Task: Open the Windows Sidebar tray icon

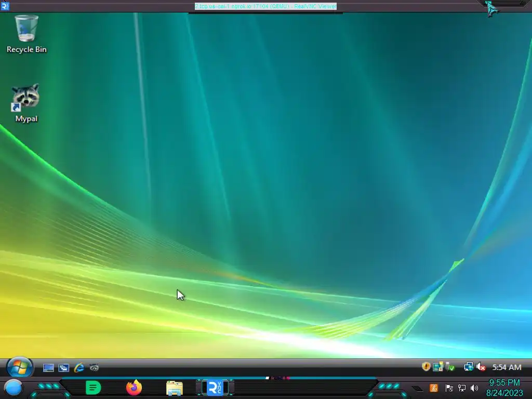Action: (x=437, y=367)
